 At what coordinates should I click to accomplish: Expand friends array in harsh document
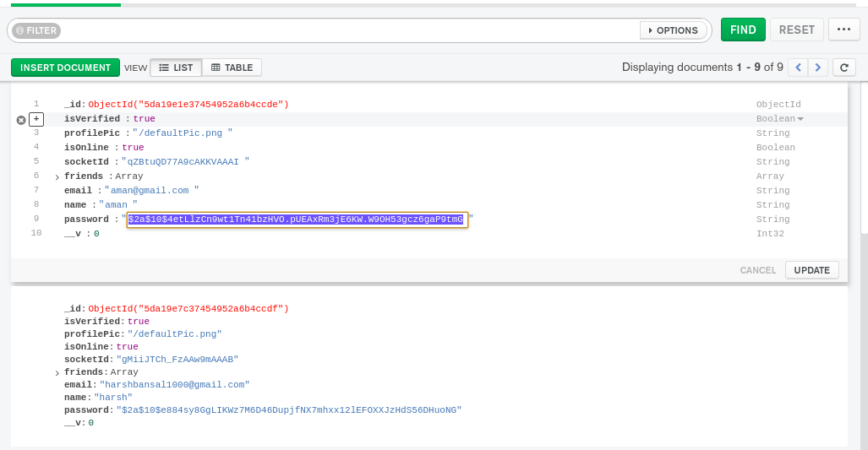click(57, 373)
